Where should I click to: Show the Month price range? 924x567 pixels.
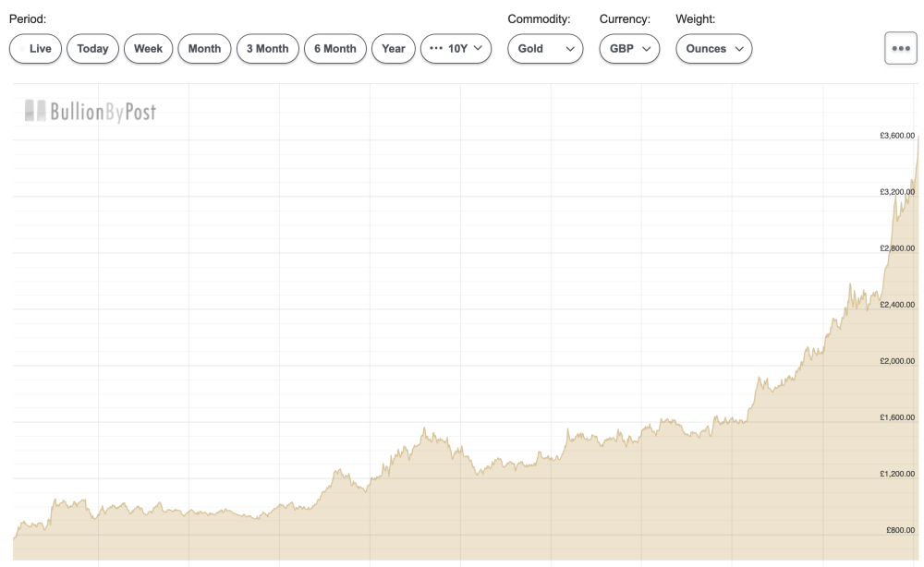click(x=204, y=49)
